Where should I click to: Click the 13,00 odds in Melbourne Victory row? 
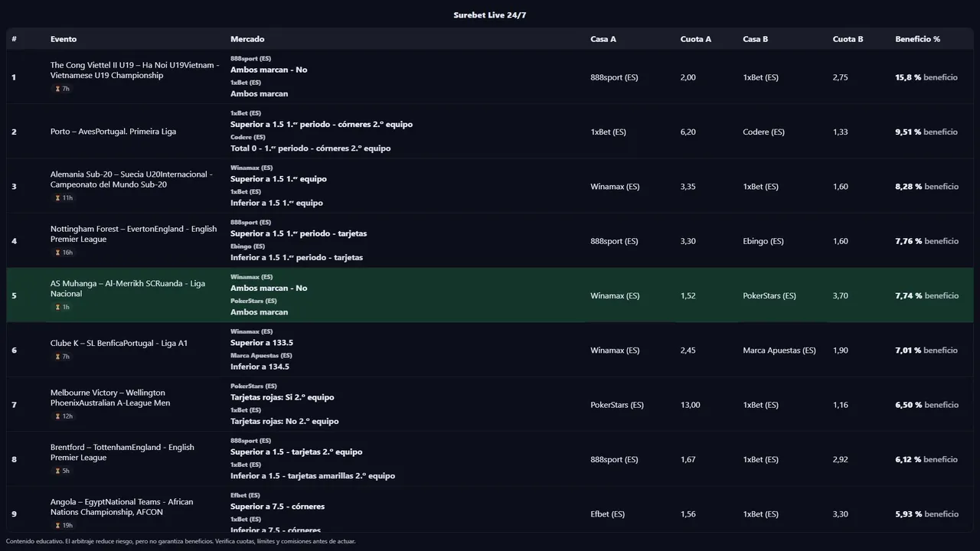click(x=690, y=405)
